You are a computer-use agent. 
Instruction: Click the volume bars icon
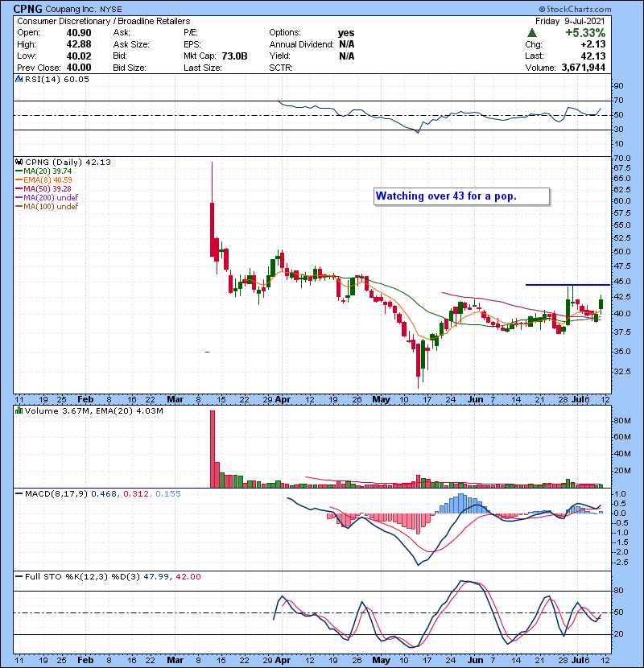click(19, 410)
